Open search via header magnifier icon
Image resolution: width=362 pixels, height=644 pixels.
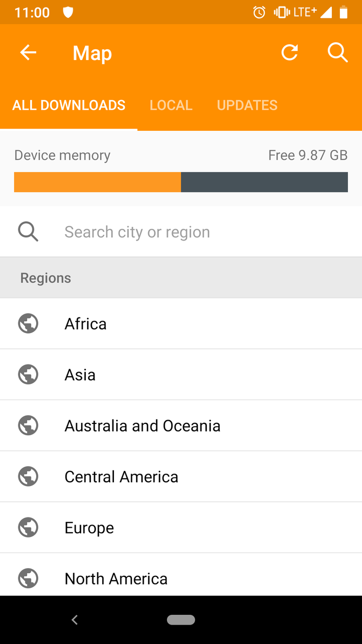[x=338, y=52]
